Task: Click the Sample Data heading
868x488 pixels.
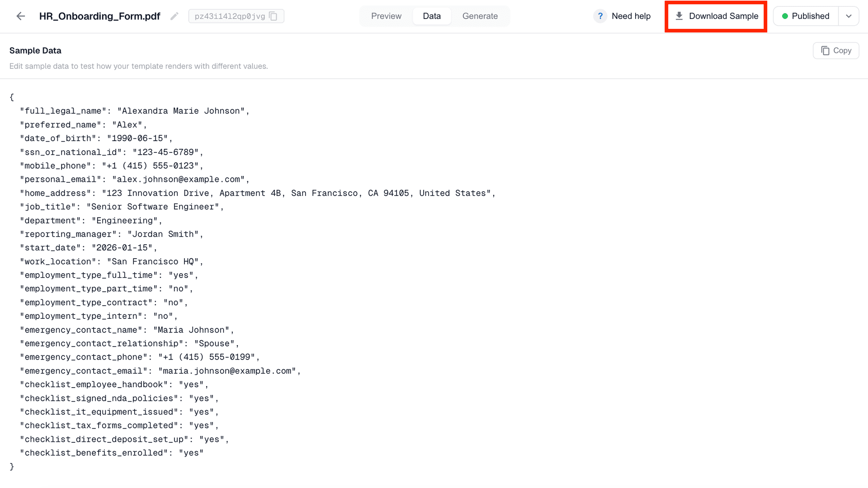Action: pos(35,51)
